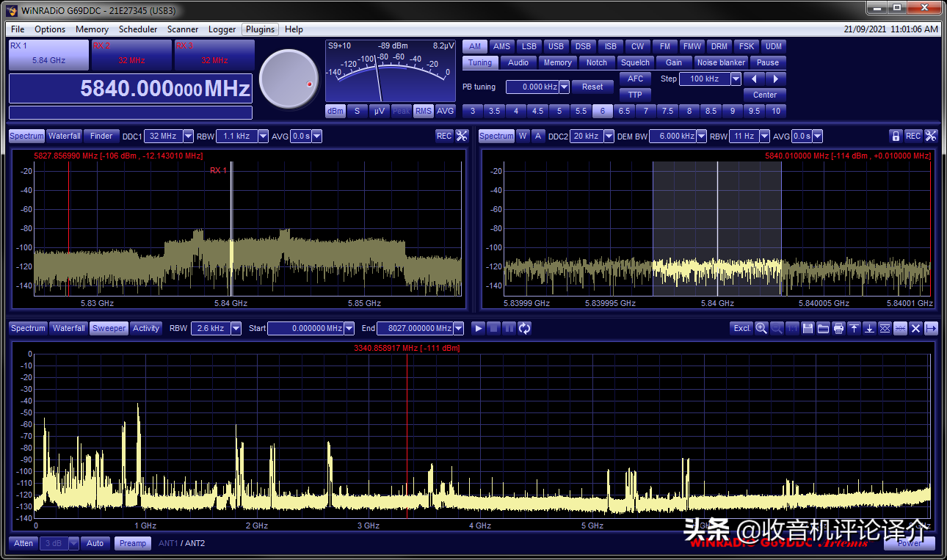Print the sweep with the printer icon
This screenshot has width=947, height=560.
[x=838, y=328]
